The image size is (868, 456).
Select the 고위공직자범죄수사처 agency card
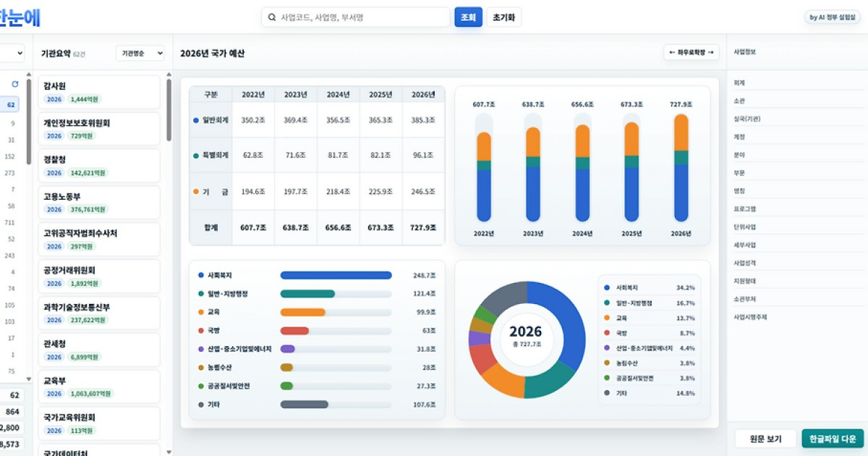(x=99, y=240)
